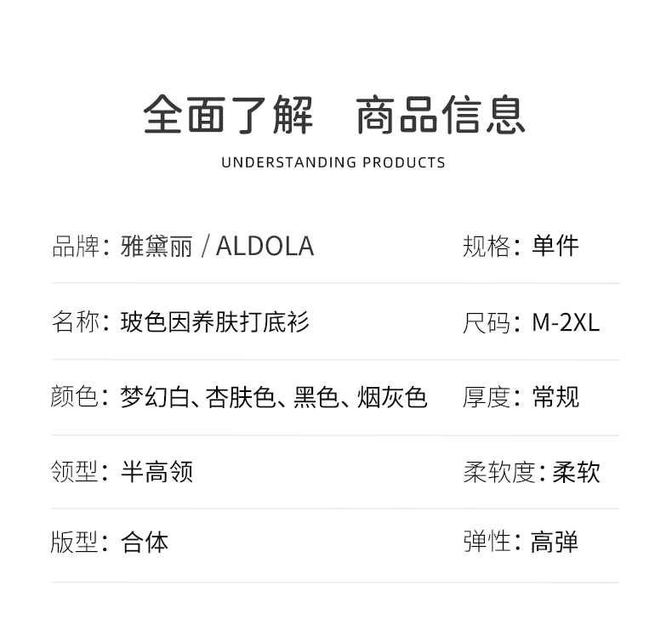Image resolution: width=672 pixels, height=625 pixels.
Task: Click the 全面了解 商品信息 heading
Action: tap(333, 116)
